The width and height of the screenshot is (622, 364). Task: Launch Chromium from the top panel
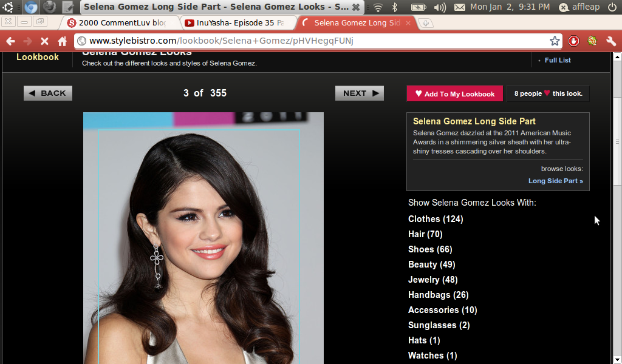point(30,7)
